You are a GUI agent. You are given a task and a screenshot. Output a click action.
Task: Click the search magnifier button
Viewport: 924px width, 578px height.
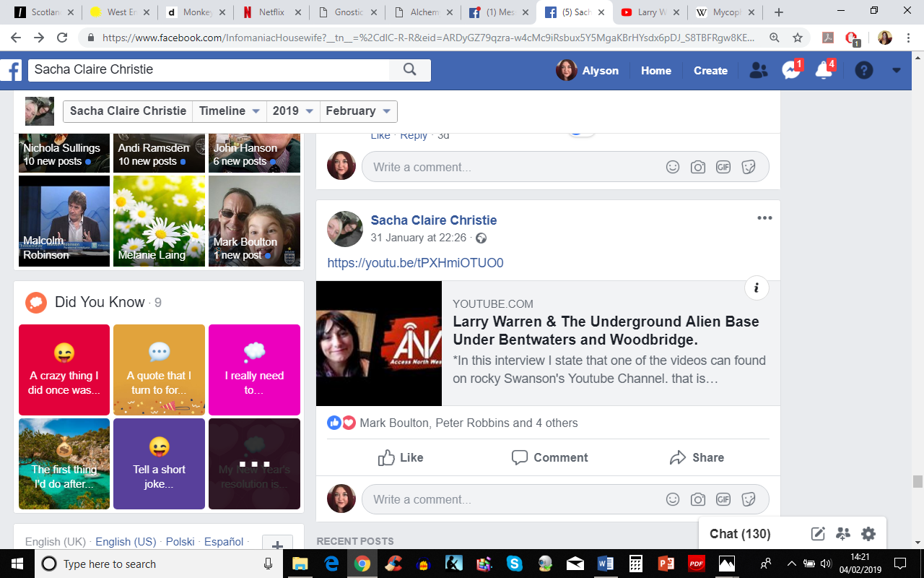[409, 69]
